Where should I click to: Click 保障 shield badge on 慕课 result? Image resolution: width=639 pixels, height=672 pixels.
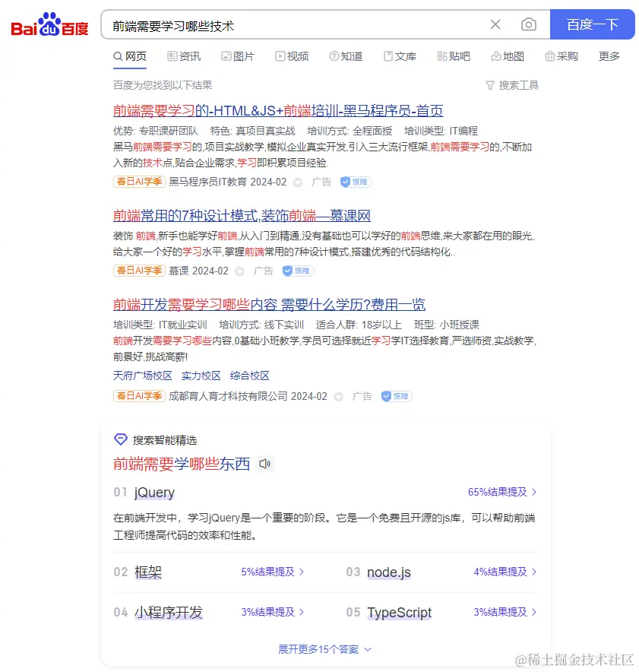[x=298, y=271]
